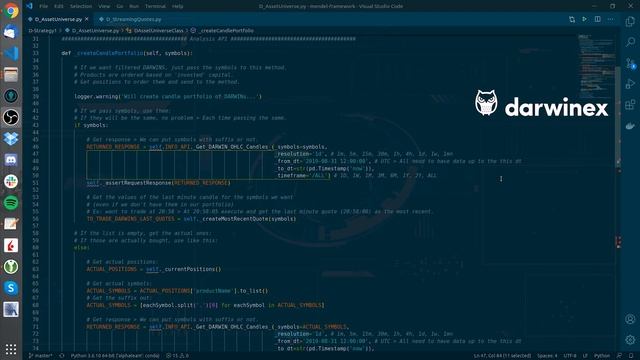Change indentation via Spaces: 4
The height and width of the screenshot is (360, 640).
point(547,356)
